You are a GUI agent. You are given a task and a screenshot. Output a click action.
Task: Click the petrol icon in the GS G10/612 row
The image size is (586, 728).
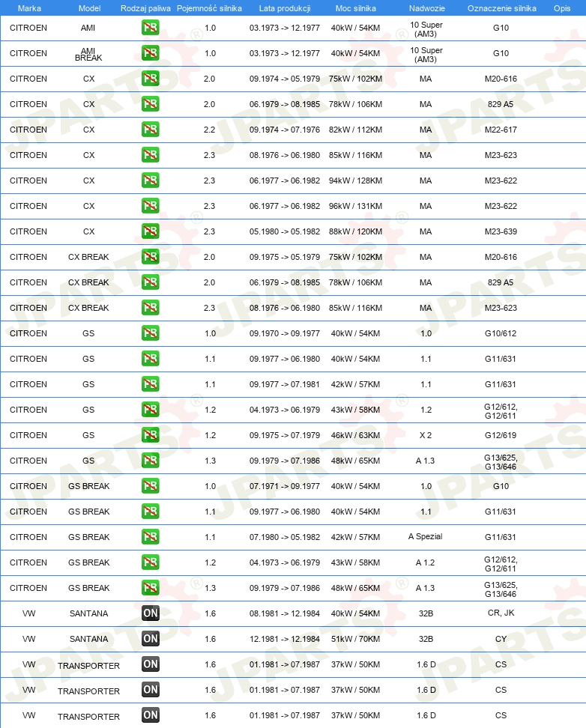pyautogui.click(x=150, y=333)
